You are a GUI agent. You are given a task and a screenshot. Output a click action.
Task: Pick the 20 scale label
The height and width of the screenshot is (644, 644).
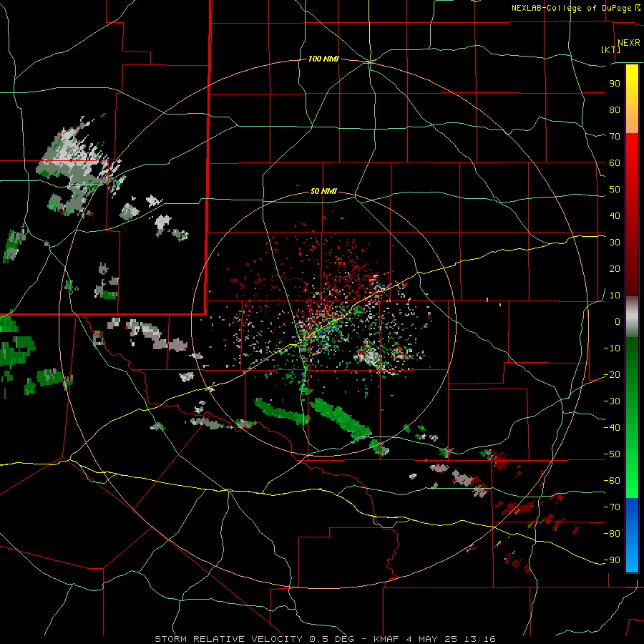(615, 268)
